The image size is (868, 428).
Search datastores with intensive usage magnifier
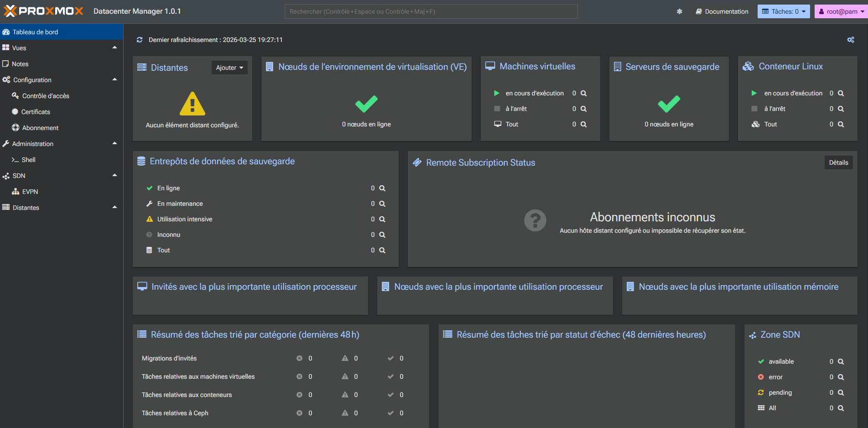382,219
